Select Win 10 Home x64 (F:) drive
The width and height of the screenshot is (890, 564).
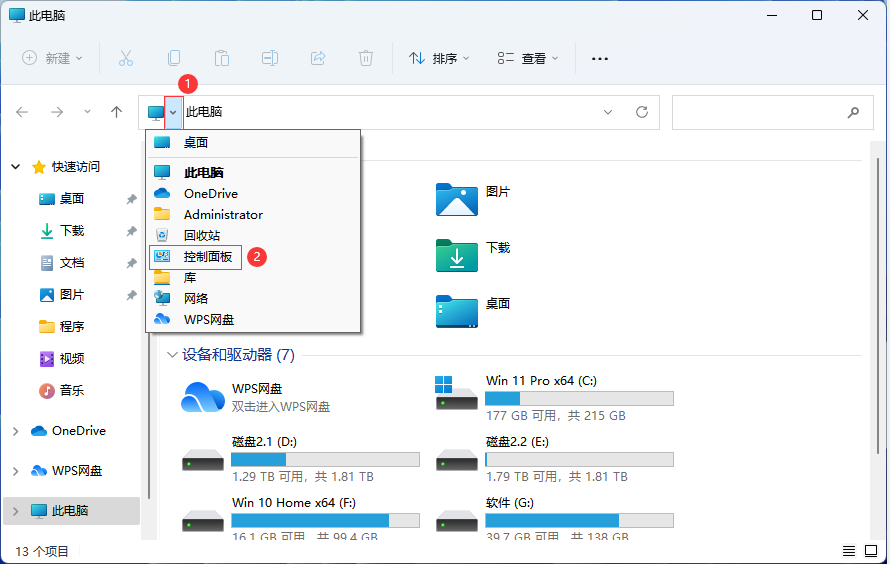(x=301, y=519)
